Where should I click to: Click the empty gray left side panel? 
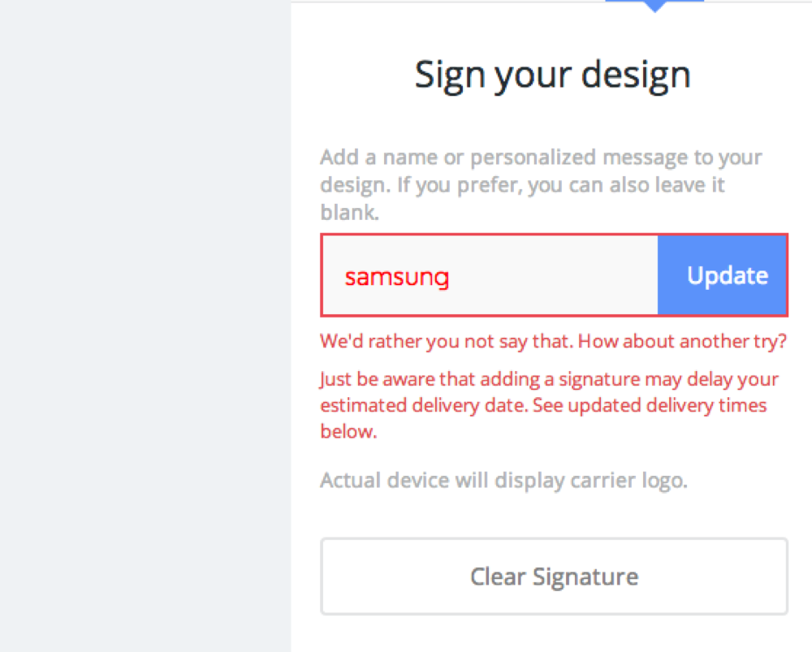(145, 325)
